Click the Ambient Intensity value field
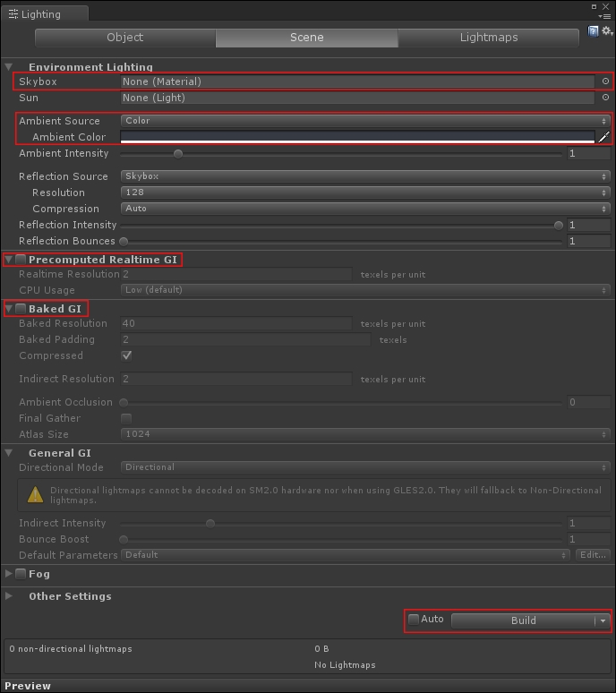This screenshot has height=693, width=616. pos(588,153)
